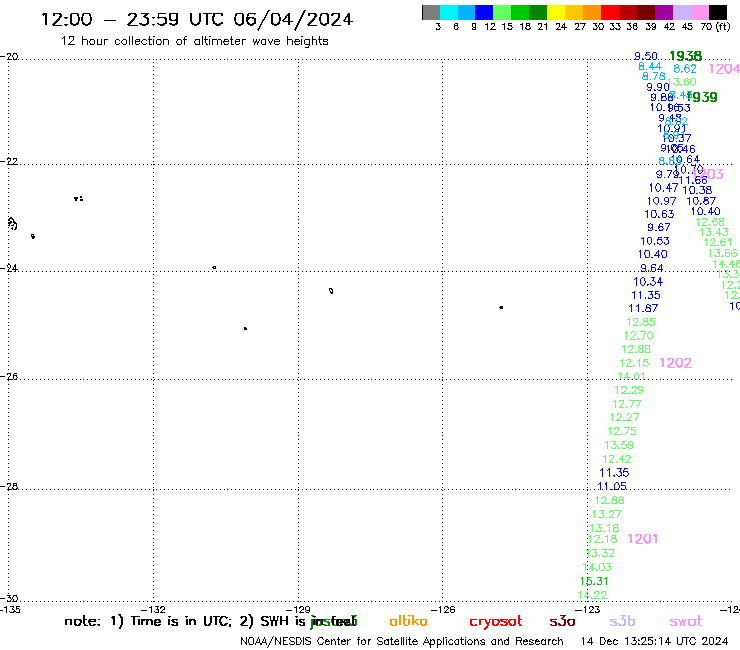Click the wave height reading 13.43
Screen dimensions: 740x650
714,232
